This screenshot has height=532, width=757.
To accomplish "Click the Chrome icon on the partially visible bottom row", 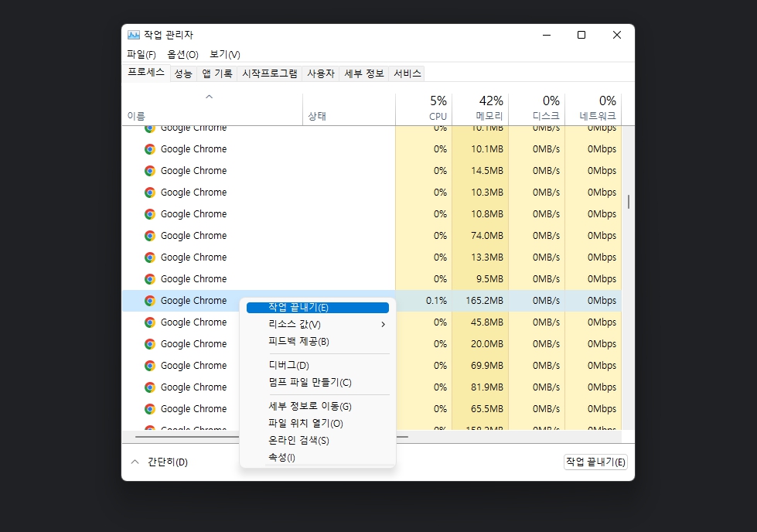I will [x=148, y=429].
